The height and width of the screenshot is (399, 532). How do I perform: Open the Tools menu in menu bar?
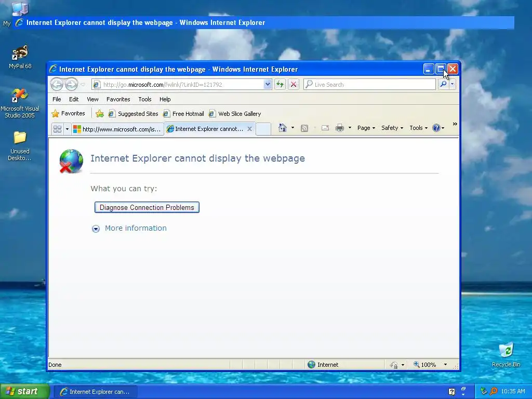point(145,99)
